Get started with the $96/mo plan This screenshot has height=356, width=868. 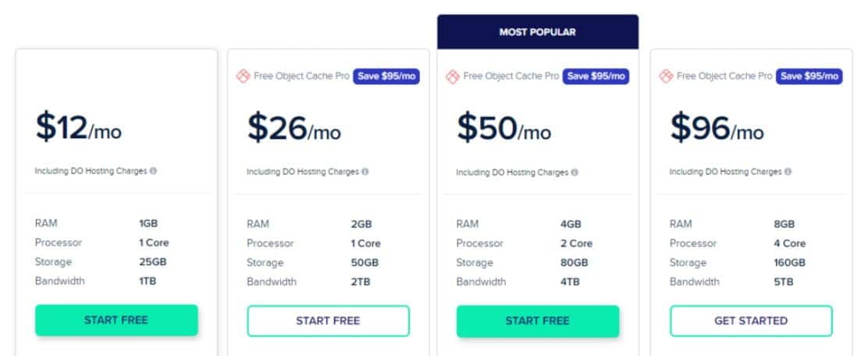751,321
